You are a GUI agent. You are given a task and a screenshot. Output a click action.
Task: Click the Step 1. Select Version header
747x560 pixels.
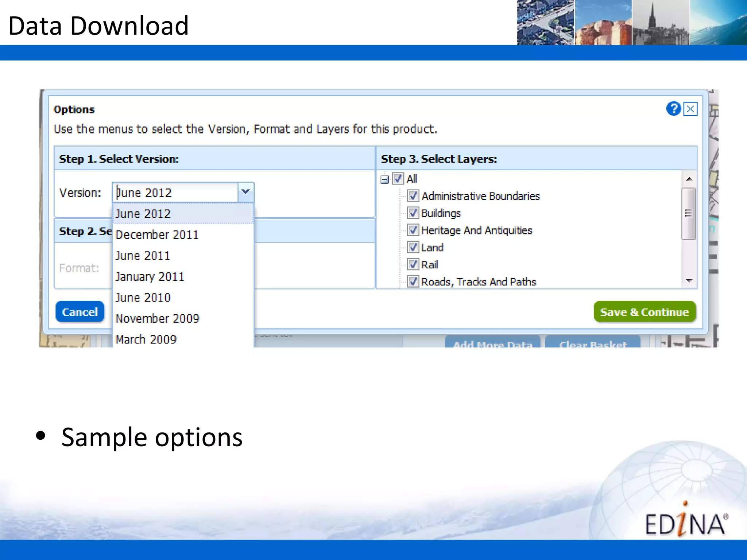tap(214, 159)
